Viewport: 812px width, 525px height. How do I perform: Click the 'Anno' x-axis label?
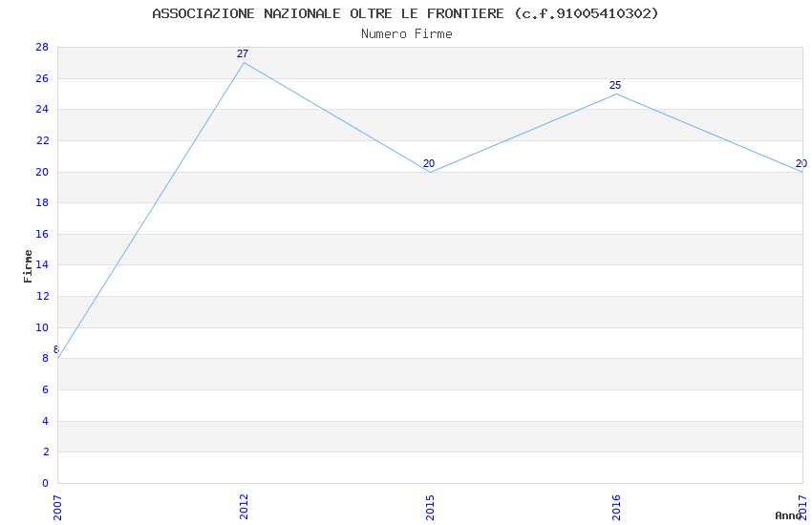click(788, 515)
